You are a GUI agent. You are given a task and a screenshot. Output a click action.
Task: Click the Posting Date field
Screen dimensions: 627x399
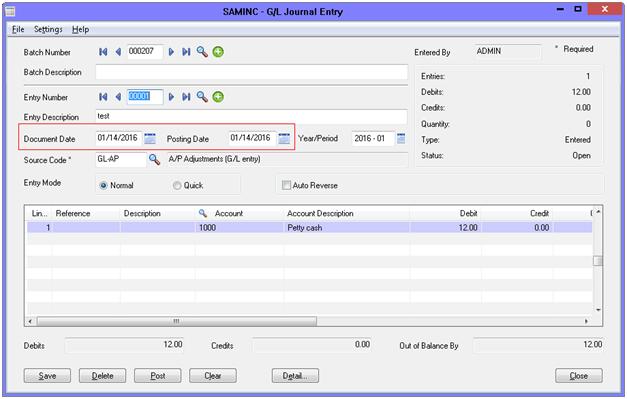click(x=252, y=138)
